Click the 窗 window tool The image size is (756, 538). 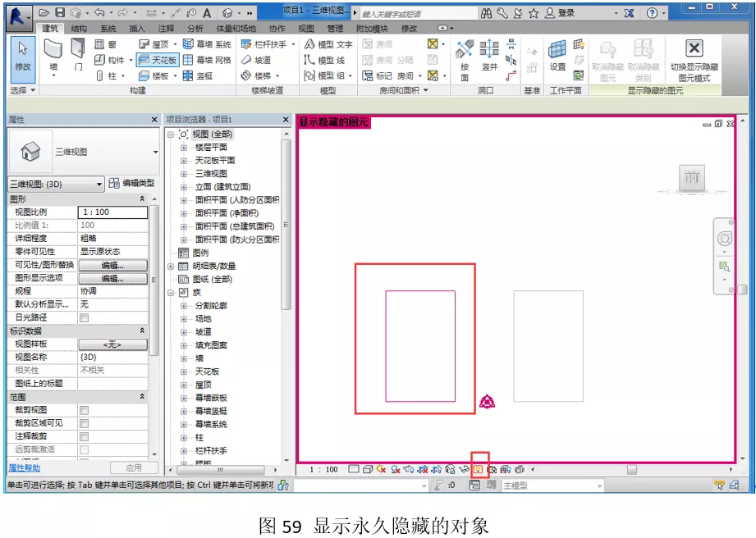pyautogui.click(x=105, y=44)
